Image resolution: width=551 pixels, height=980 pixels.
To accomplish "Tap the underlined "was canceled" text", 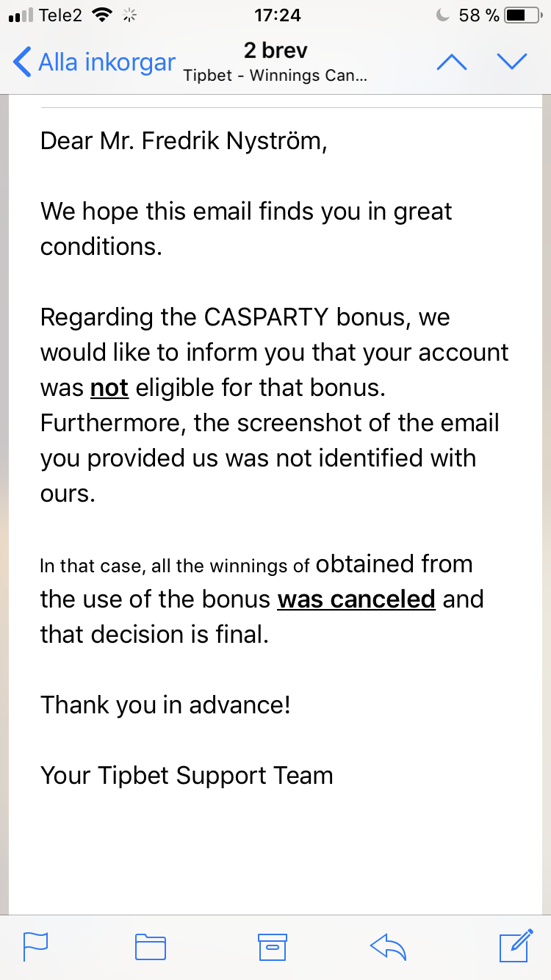I will (356, 599).
